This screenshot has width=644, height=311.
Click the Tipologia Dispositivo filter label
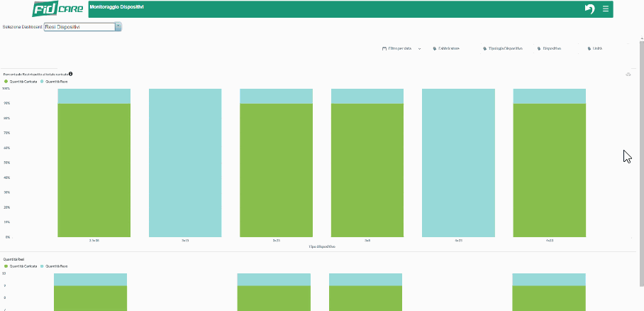coord(506,48)
